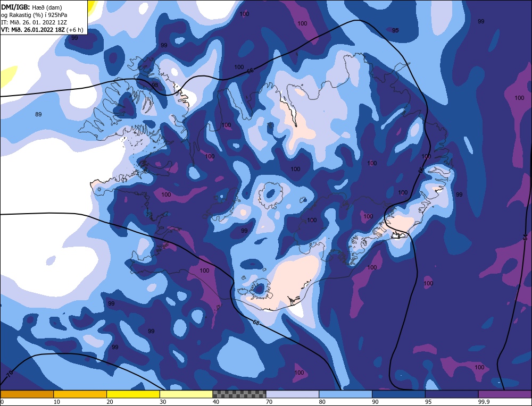Click the 'DMI/IGB: Hæð (dam)' title line

31,7
